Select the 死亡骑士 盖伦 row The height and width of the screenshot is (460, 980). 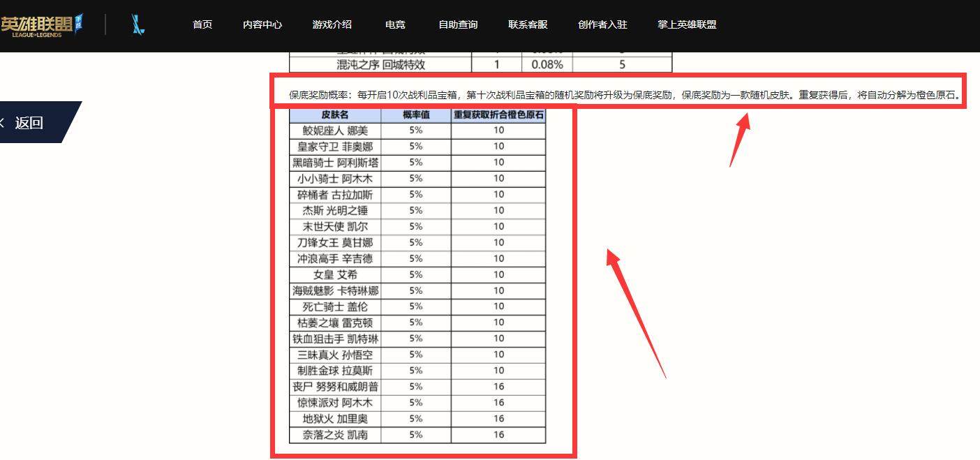[417, 307]
